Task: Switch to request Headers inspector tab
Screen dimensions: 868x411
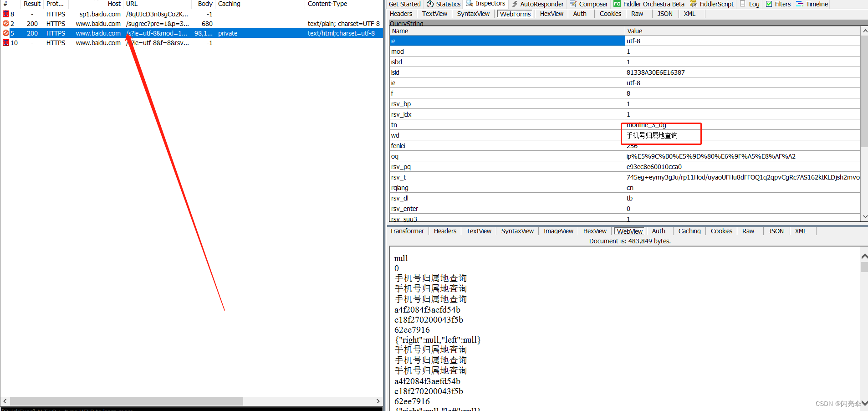Action: click(401, 14)
